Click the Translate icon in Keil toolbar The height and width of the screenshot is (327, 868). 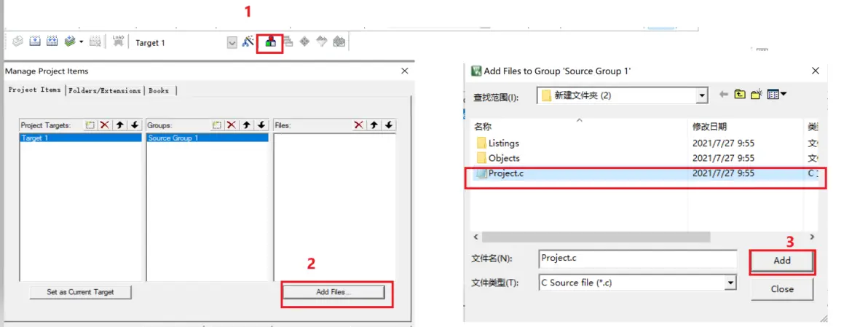pos(17,42)
